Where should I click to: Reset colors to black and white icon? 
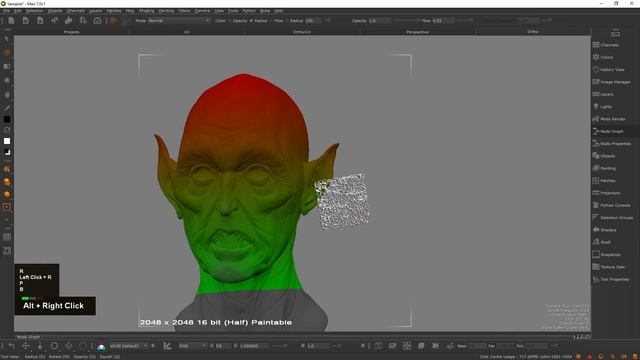[7, 152]
